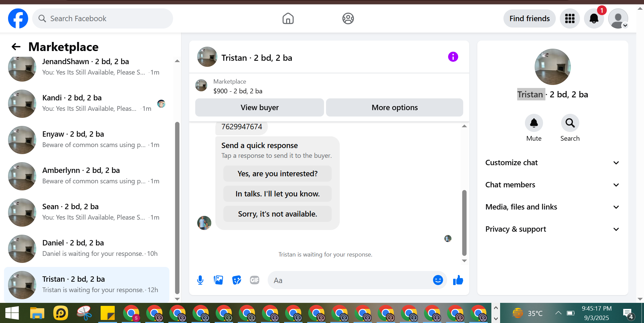Viewport: 644px width, 323px height.
Task: Click the 35°C weather widget
Action: pos(528,313)
